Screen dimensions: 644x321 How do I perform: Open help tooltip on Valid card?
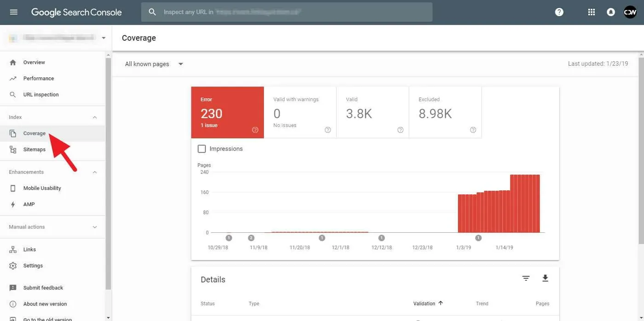click(400, 130)
